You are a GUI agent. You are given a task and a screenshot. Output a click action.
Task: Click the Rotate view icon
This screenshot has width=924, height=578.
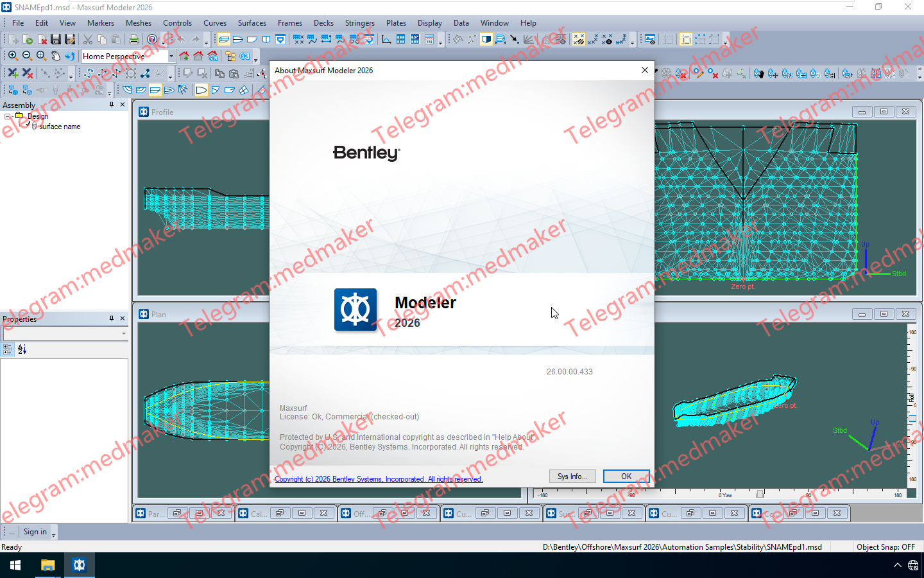click(x=69, y=56)
